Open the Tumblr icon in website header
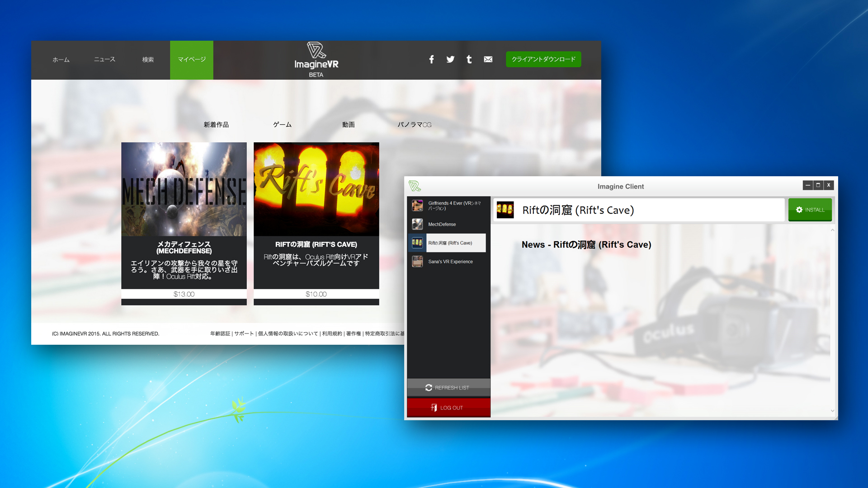Screen dimensions: 868x488 click(469, 59)
